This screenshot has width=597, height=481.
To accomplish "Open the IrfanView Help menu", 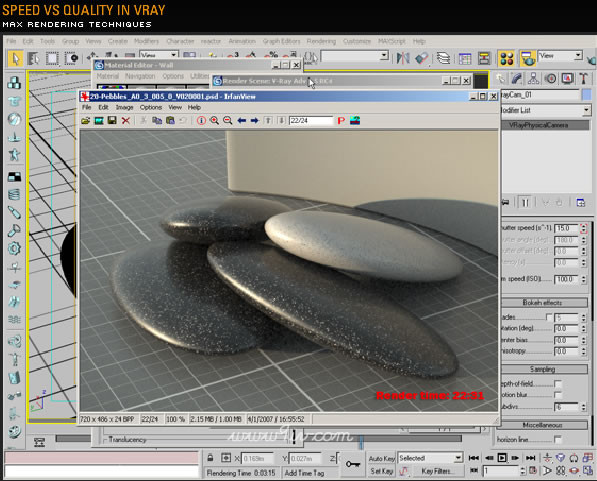I will [194, 107].
